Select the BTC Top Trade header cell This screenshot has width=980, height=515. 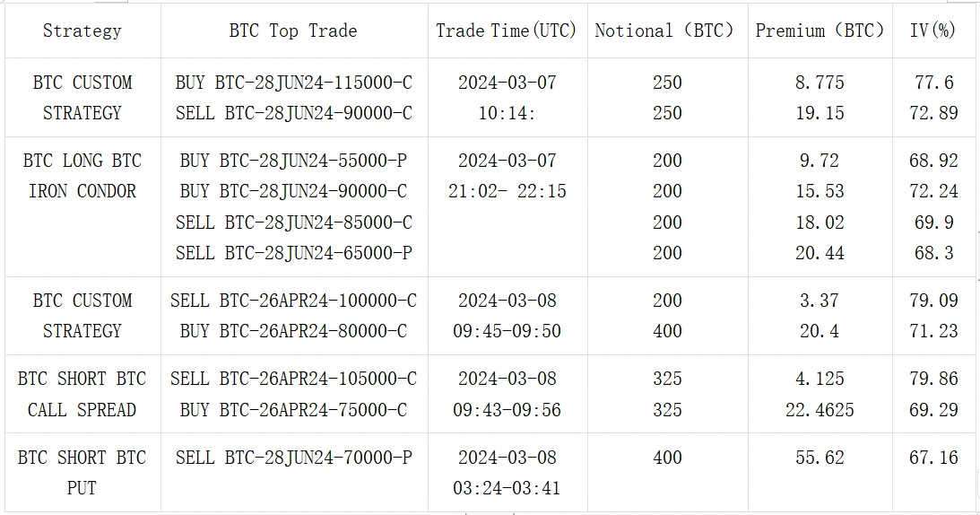pos(293,31)
